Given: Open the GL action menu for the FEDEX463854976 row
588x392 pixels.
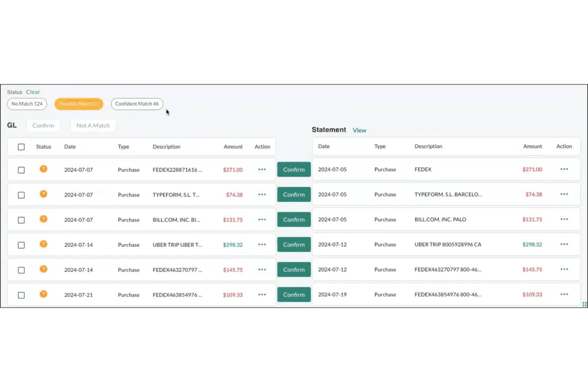Looking at the screenshot, I should pyautogui.click(x=262, y=295).
